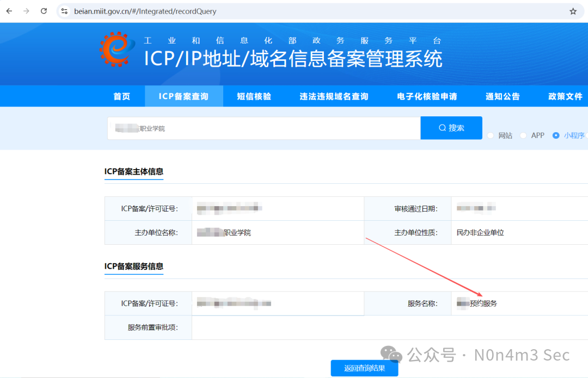The width and height of the screenshot is (588, 378).
Task: Select the APP radio option
Action: coord(524,135)
